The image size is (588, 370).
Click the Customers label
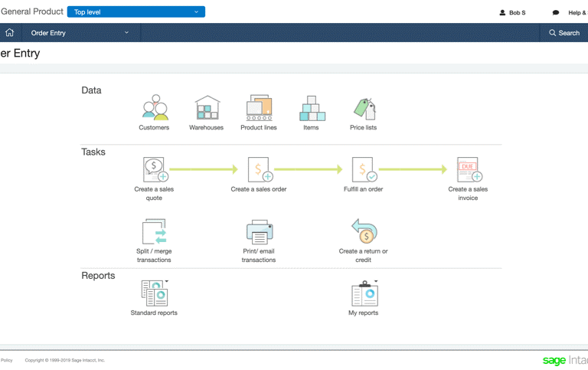coord(154,128)
